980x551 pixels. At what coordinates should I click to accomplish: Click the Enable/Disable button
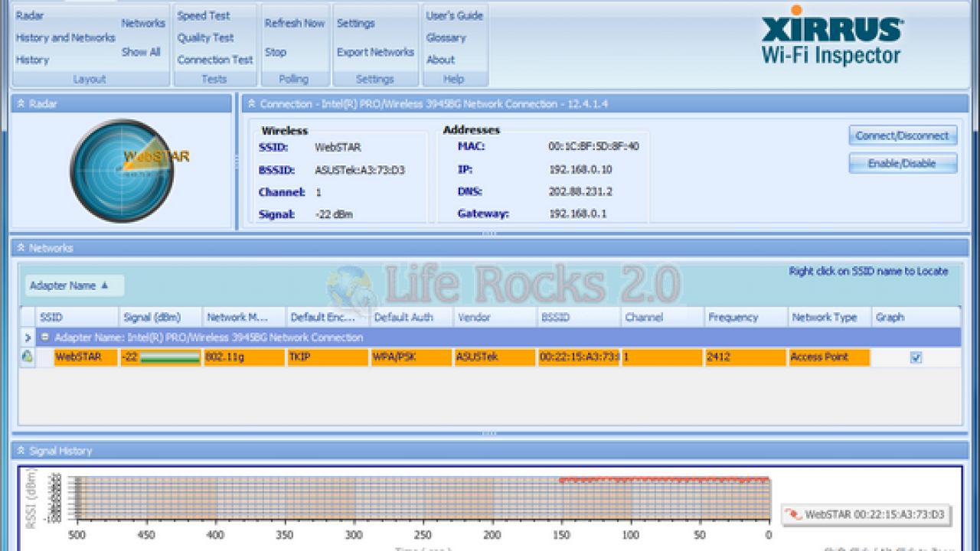point(903,163)
